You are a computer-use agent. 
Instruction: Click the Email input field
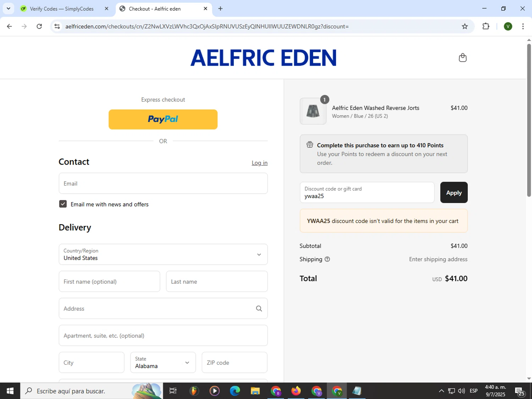point(163,183)
